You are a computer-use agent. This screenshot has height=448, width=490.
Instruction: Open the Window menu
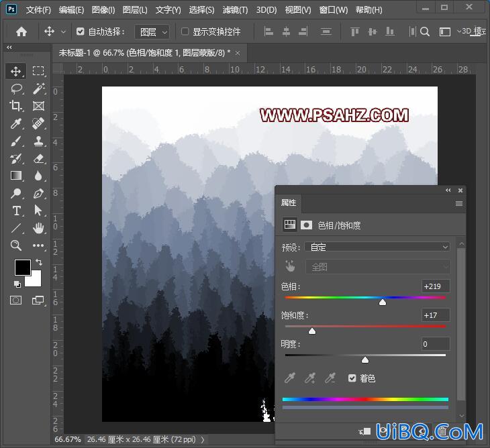coord(334,10)
